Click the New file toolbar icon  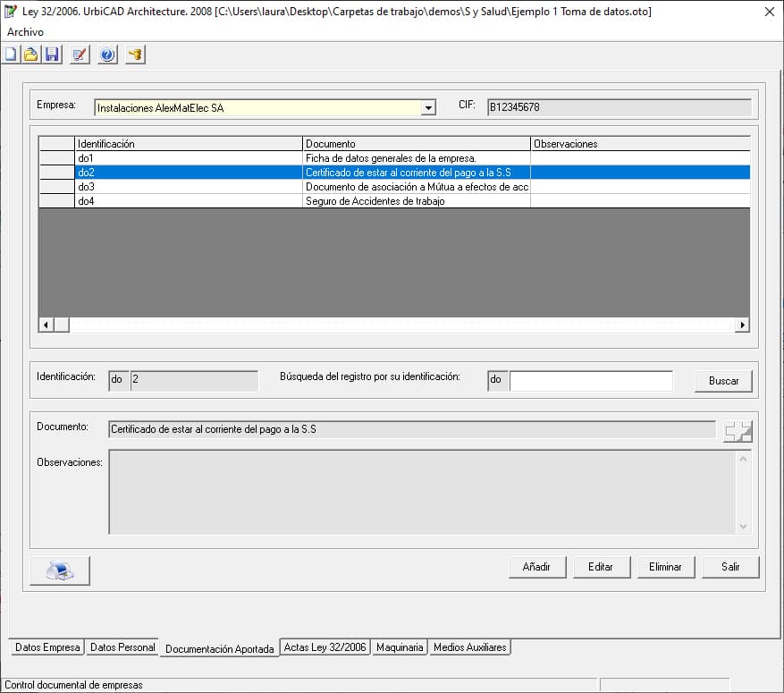click(11, 54)
